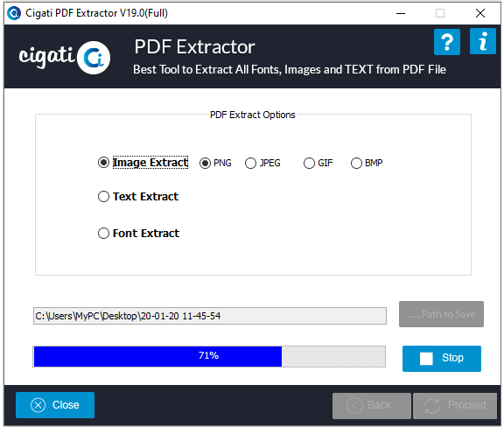The height and width of the screenshot is (427, 504).
Task: Select BMP image format
Action: coord(356,163)
